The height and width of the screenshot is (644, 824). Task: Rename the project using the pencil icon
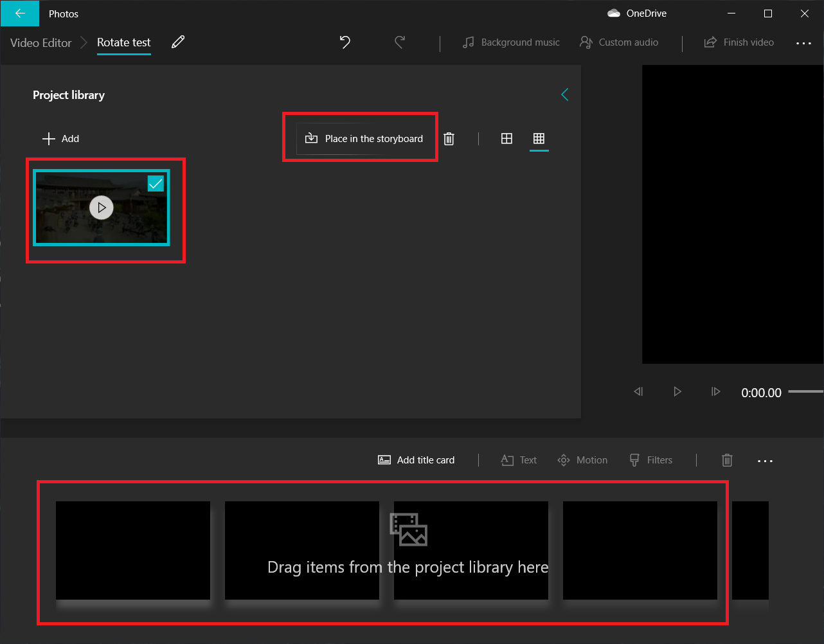click(177, 42)
